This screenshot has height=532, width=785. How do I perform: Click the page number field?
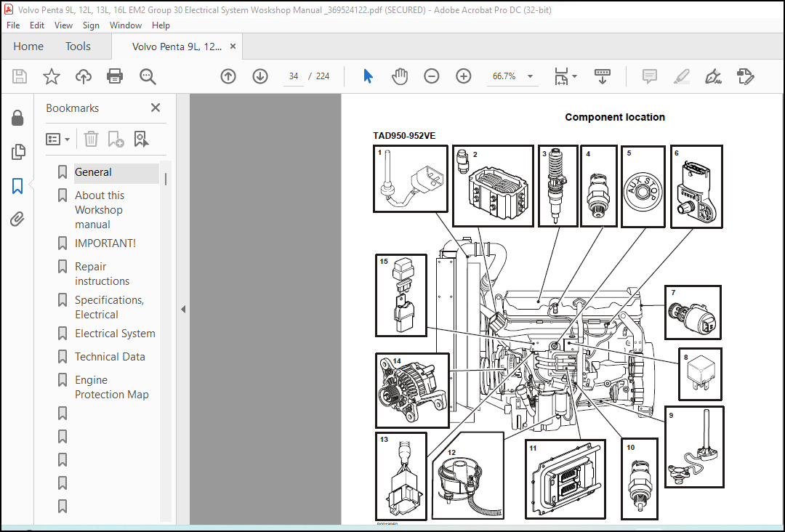294,76
